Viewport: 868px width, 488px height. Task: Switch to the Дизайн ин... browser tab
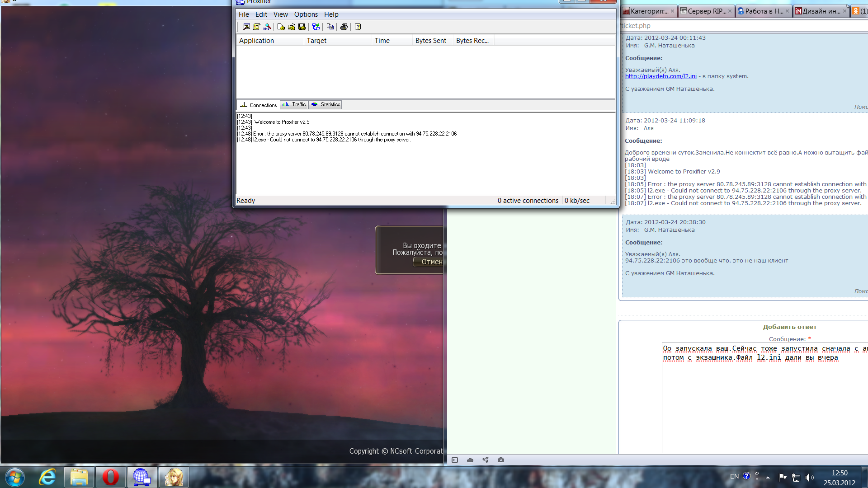[821, 11]
